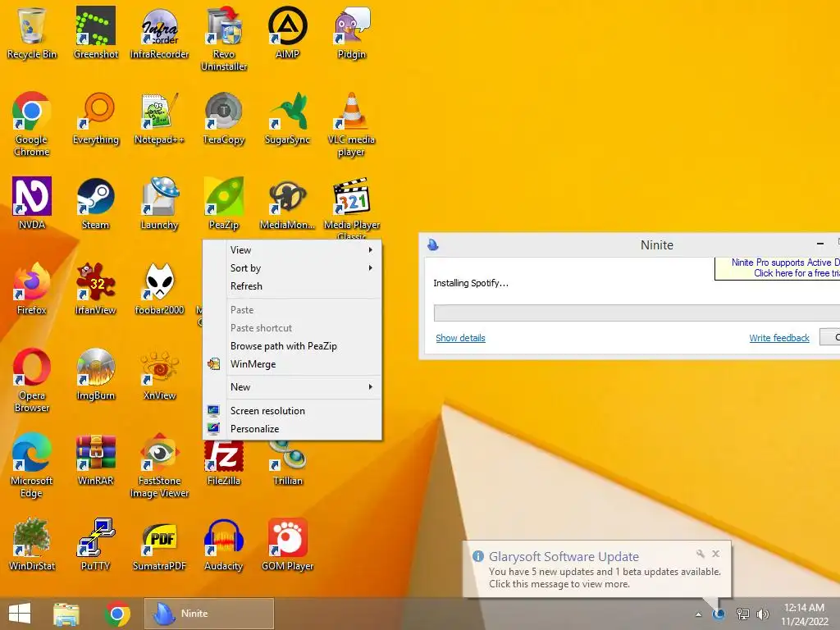
Task: Expand the New submenu
Action: coord(292,387)
